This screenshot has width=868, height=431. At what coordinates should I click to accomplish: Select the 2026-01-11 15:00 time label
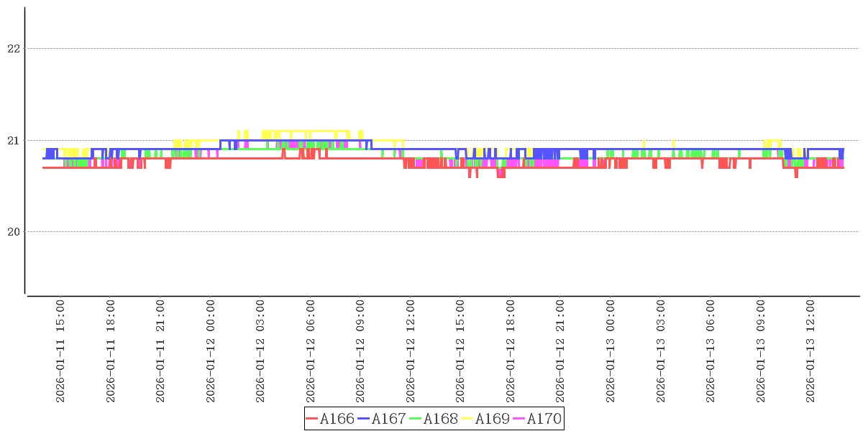[60, 351]
